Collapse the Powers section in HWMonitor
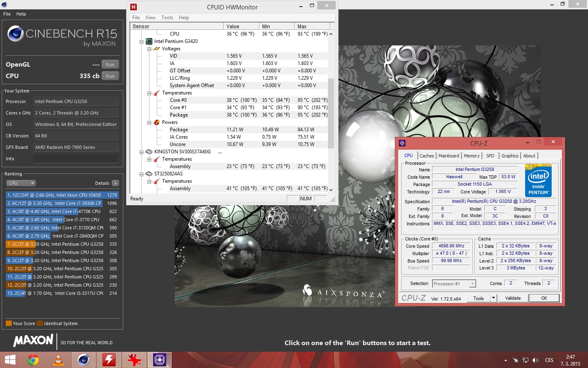The height and width of the screenshot is (368, 588). (x=149, y=122)
